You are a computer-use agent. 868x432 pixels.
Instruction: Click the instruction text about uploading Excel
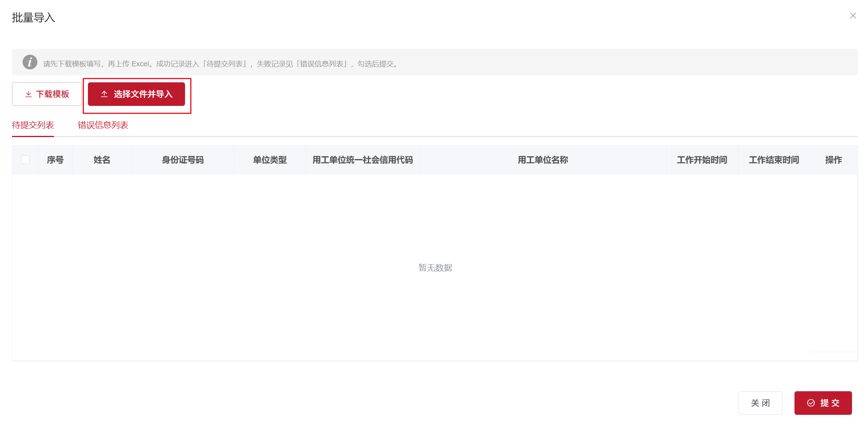coord(221,64)
